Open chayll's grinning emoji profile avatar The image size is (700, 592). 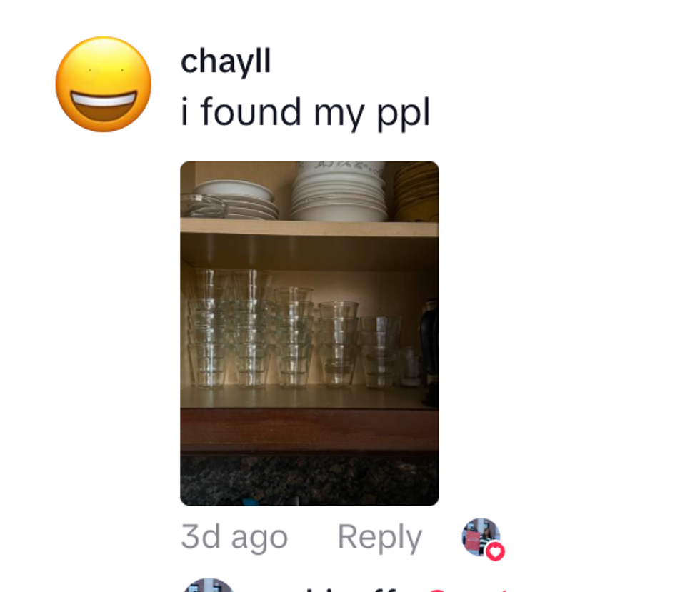tap(103, 84)
